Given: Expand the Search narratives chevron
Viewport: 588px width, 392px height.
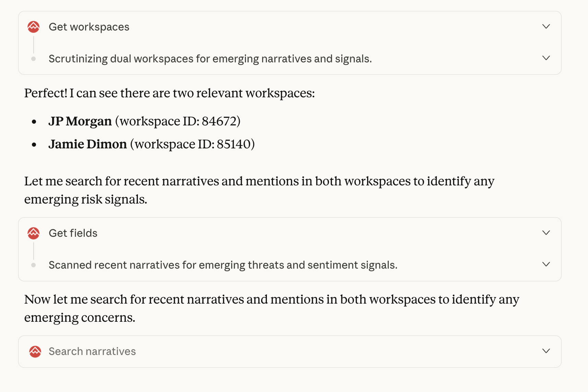Looking at the screenshot, I should point(546,351).
